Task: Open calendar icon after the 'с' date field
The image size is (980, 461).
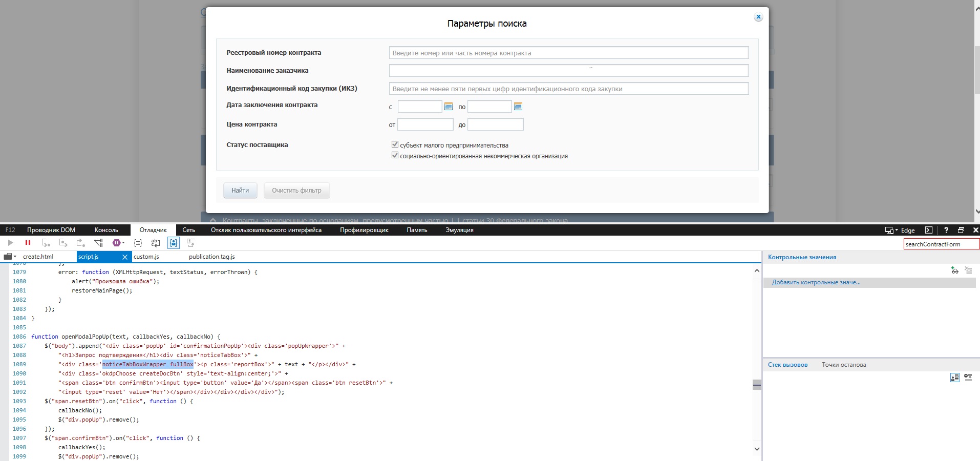Action: coord(449,107)
